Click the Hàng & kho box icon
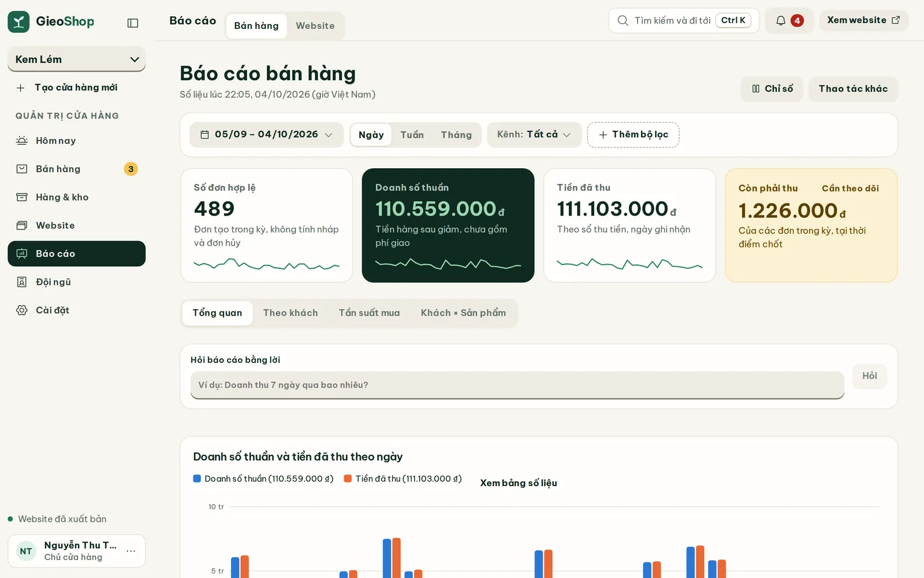Screen dimensions: 924x578 click(x=22, y=197)
